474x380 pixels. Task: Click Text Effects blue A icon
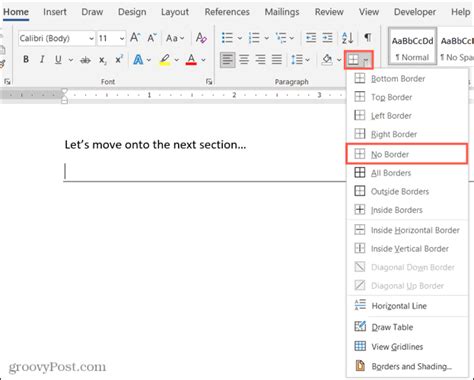tap(138, 60)
